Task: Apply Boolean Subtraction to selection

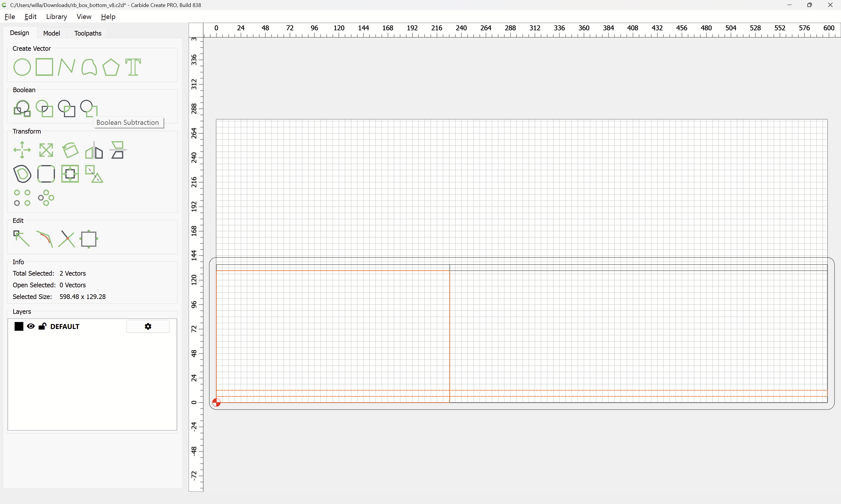Action: pyautogui.click(x=89, y=108)
